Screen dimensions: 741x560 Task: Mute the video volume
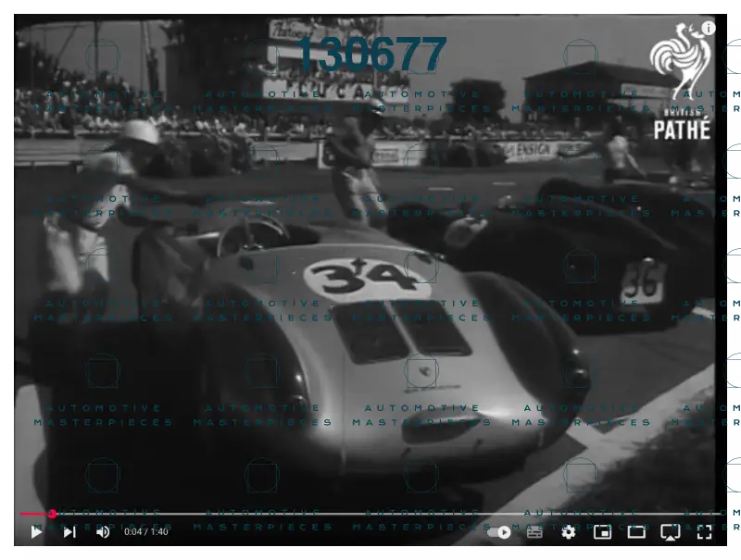pyautogui.click(x=103, y=532)
